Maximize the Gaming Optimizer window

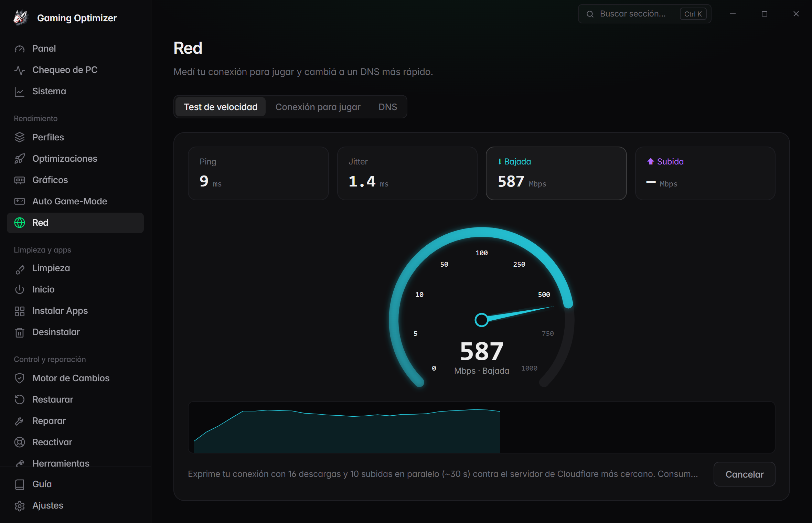pyautogui.click(x=765, y=14)
